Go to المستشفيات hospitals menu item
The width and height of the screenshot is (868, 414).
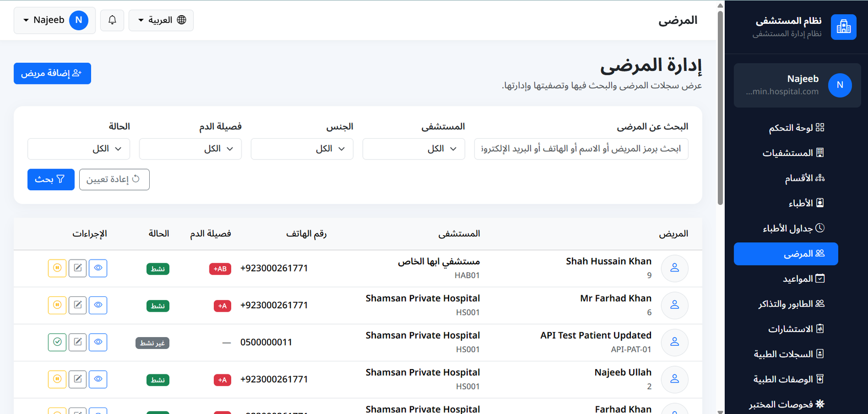(786, 153)
